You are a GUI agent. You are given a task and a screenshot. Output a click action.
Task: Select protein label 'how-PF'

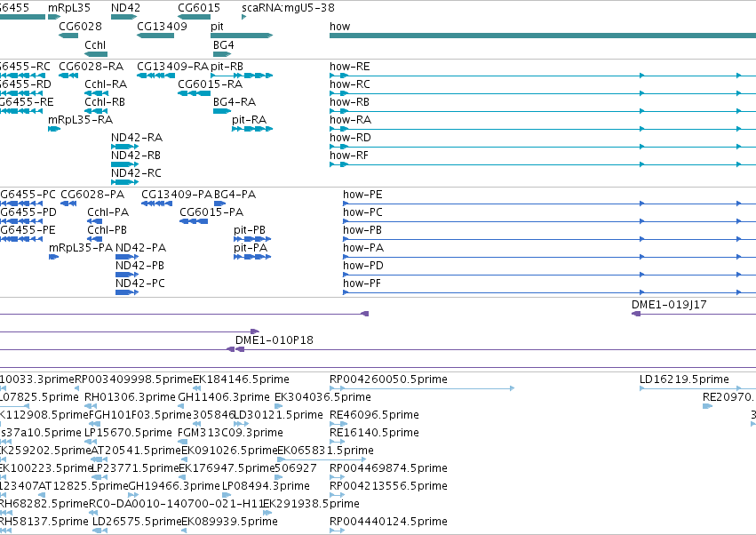click(x=362, y=284)
